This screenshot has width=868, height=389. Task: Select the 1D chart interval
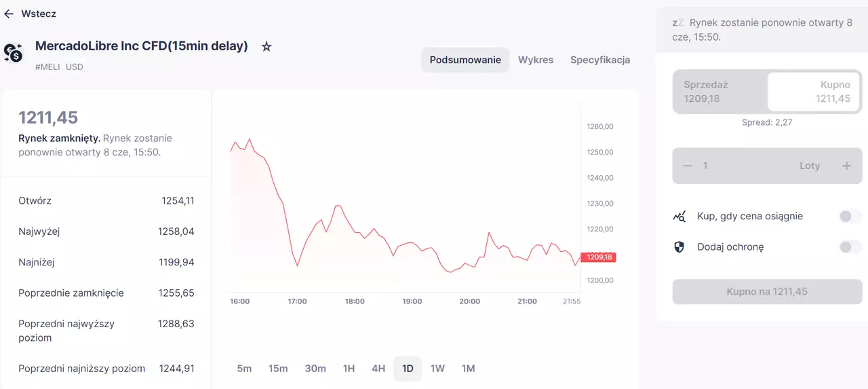(x=408, y=369)
